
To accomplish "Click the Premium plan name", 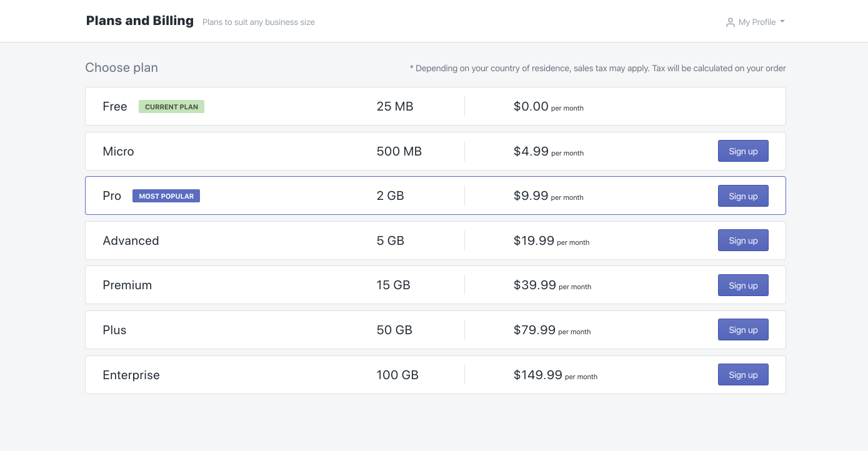I will [127, 285].
